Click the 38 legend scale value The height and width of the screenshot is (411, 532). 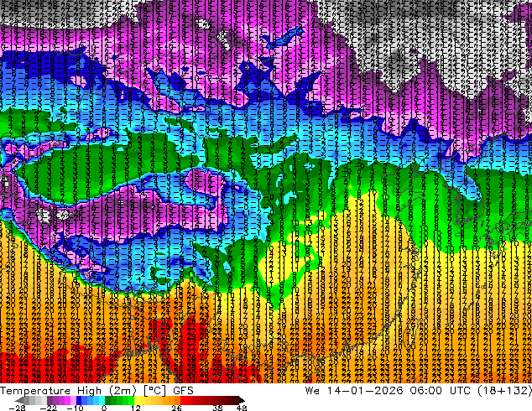(x=217, y=408)
